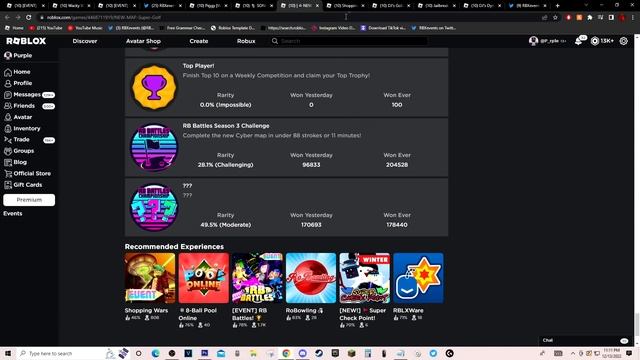The height and width of the screenshot is (360, 640).
Task: Click the RB Battles Season 3 Challenge badge icon
Action: (154, 147)
